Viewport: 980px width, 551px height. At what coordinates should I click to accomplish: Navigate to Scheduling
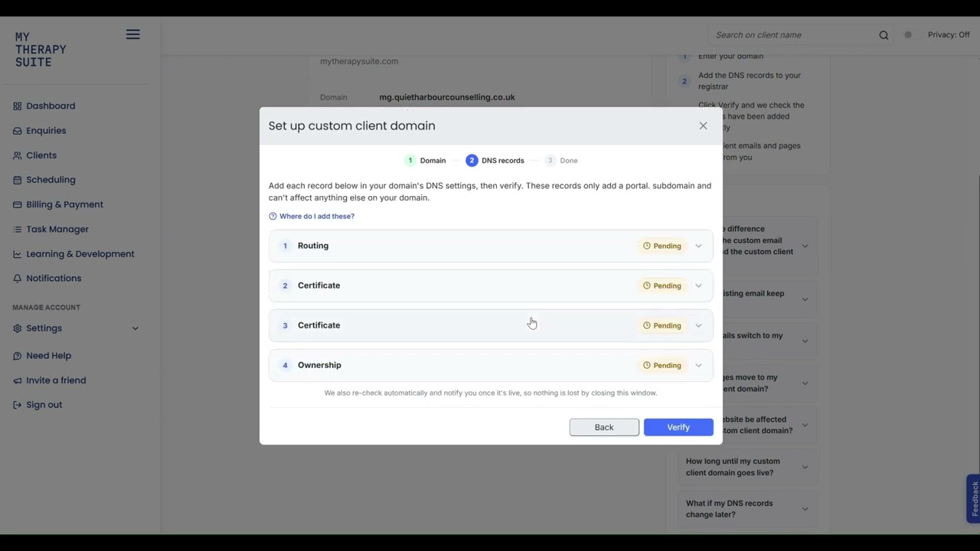click(x=51, y=180)
